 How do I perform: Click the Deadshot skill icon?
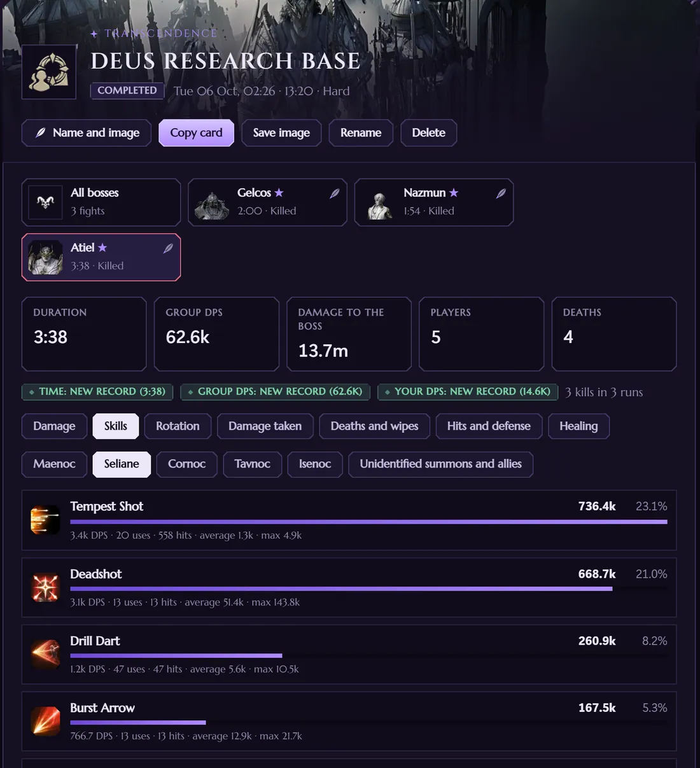click(x=46, y=587)
